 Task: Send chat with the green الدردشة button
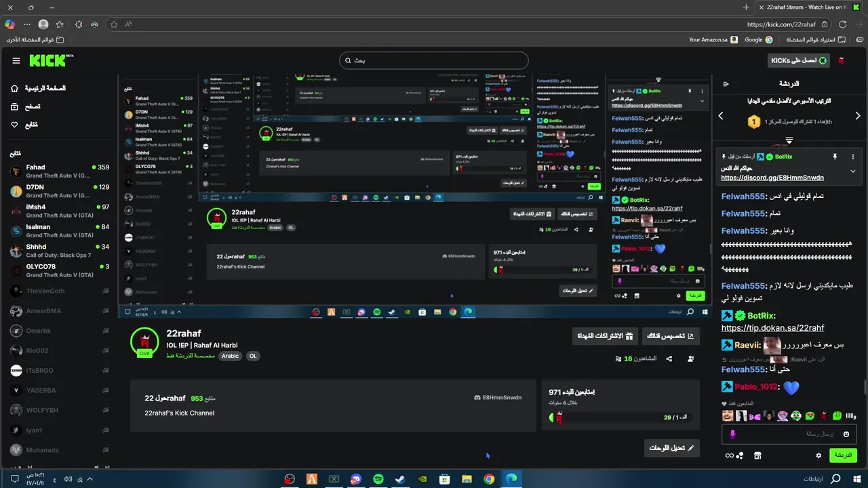coord(843,455)
